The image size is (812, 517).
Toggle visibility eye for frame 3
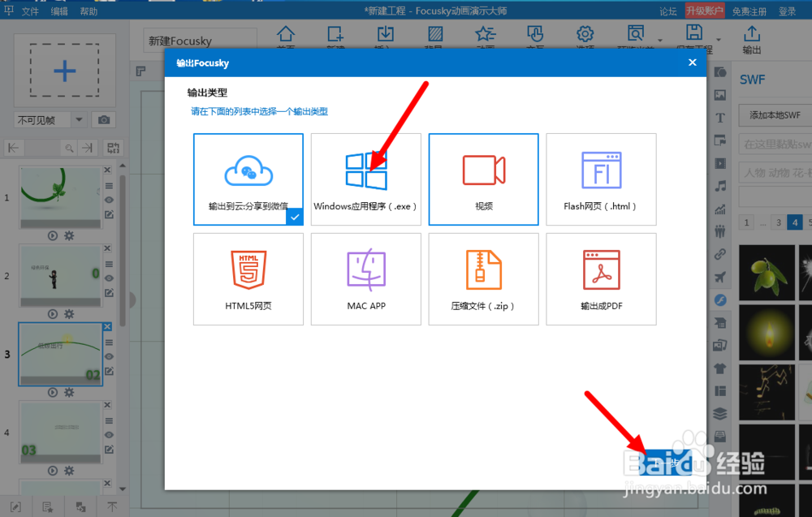[110, 356]
